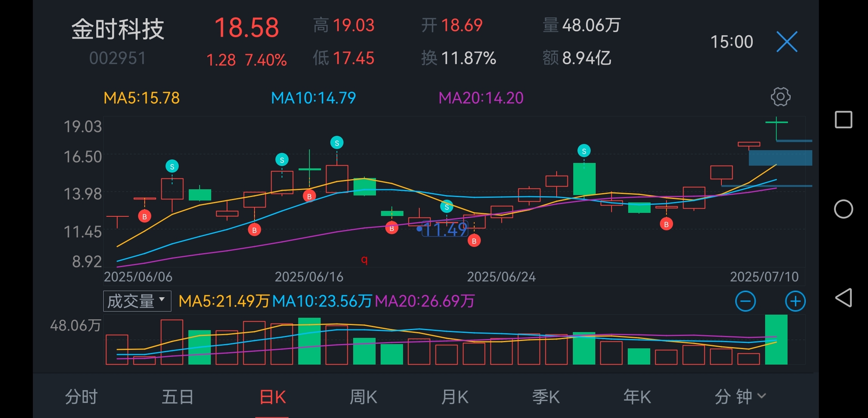Switch to 周K tab

[x=363, y=397]
